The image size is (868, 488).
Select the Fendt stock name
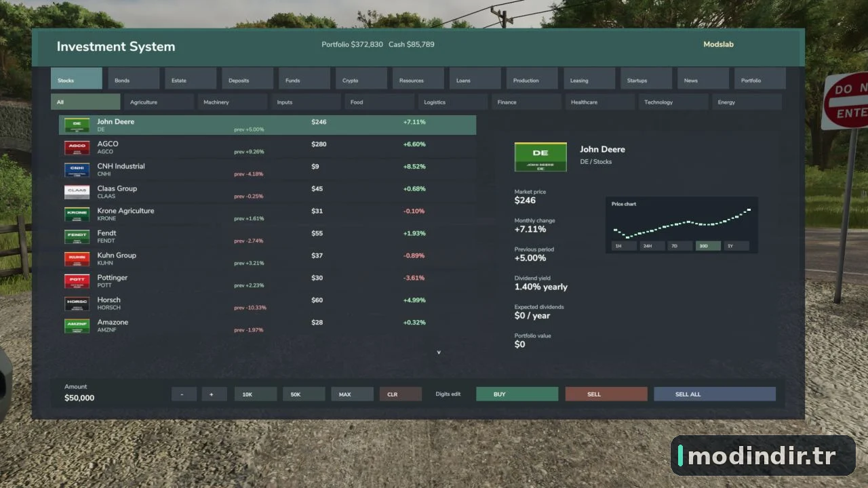coord(106,233)
